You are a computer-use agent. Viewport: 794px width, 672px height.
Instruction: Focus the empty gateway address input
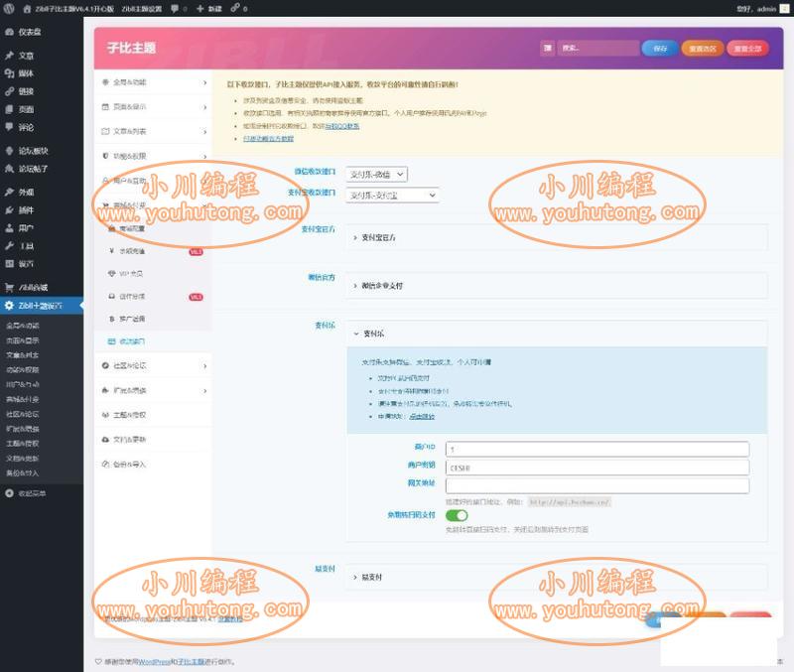[597, 485]
